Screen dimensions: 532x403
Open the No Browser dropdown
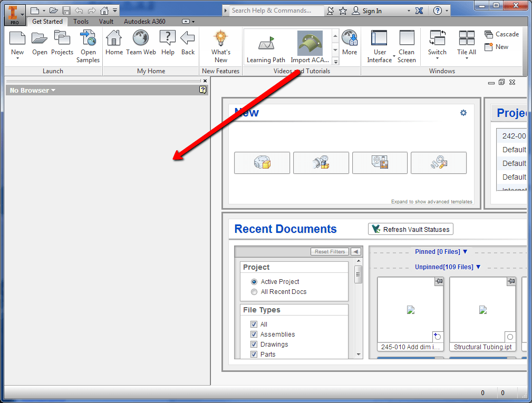(29, 90)
